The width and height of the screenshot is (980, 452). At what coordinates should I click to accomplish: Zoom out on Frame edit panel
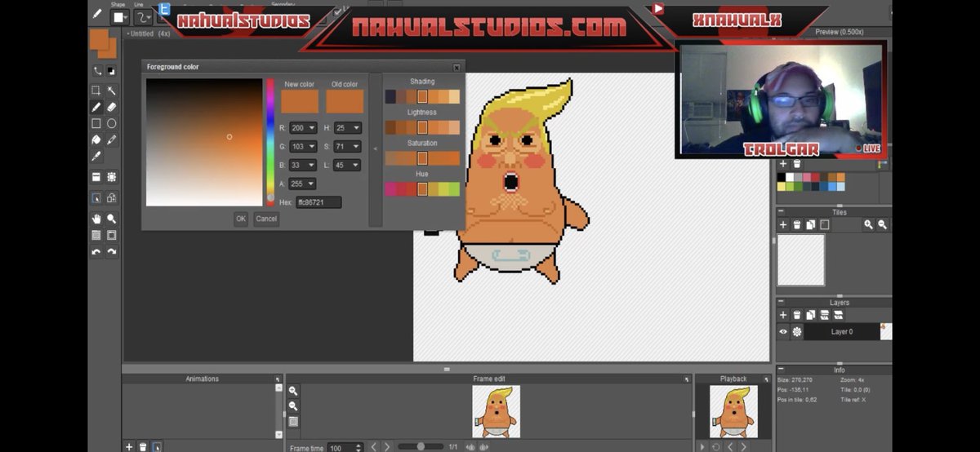click(x=293, y=406)
